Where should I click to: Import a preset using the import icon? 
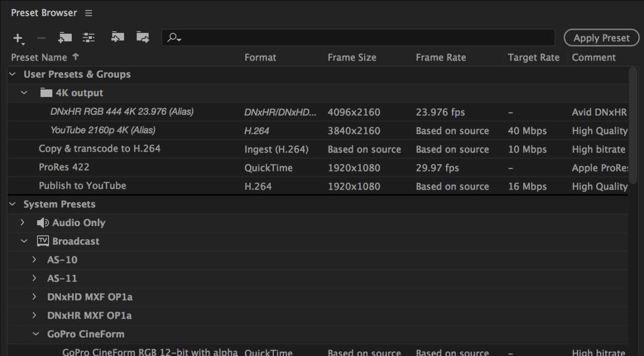117,37
